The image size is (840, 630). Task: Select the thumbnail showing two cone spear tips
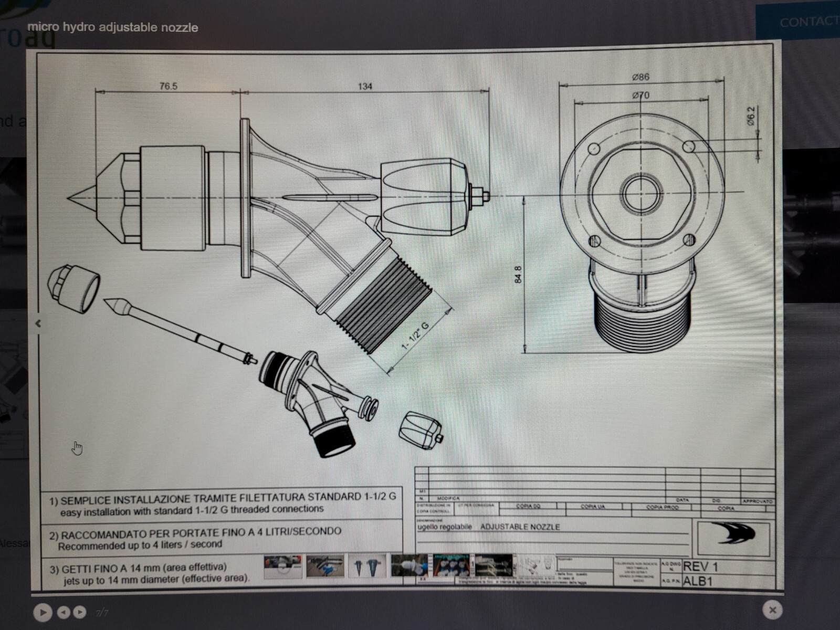(x=367, y=567)
